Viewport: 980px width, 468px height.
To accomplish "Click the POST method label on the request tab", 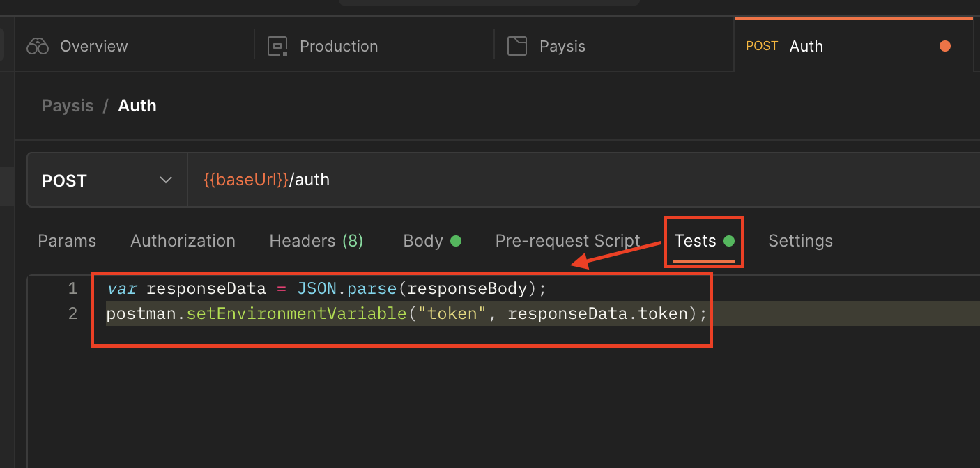I will point(761,45).
